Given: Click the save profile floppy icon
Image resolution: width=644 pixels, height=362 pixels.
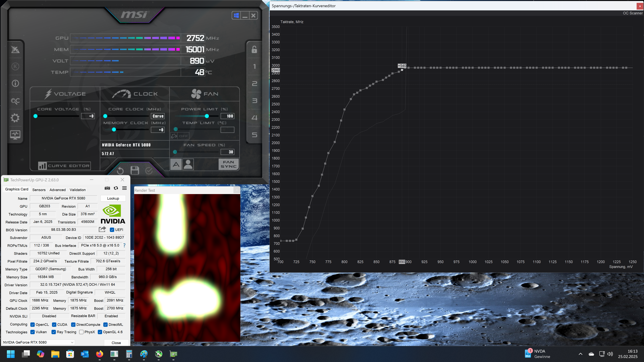Looking at the screenshot, I should click(135, 170).
